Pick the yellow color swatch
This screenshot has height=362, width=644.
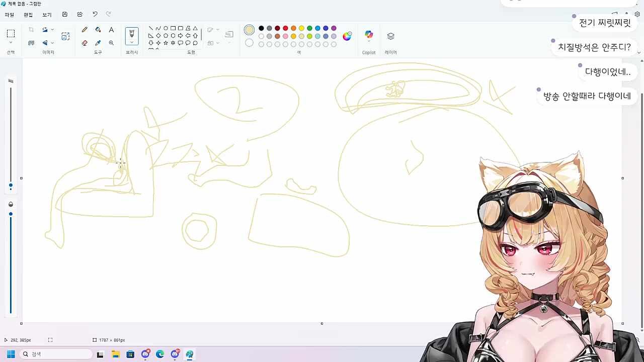tap(301, 28)
